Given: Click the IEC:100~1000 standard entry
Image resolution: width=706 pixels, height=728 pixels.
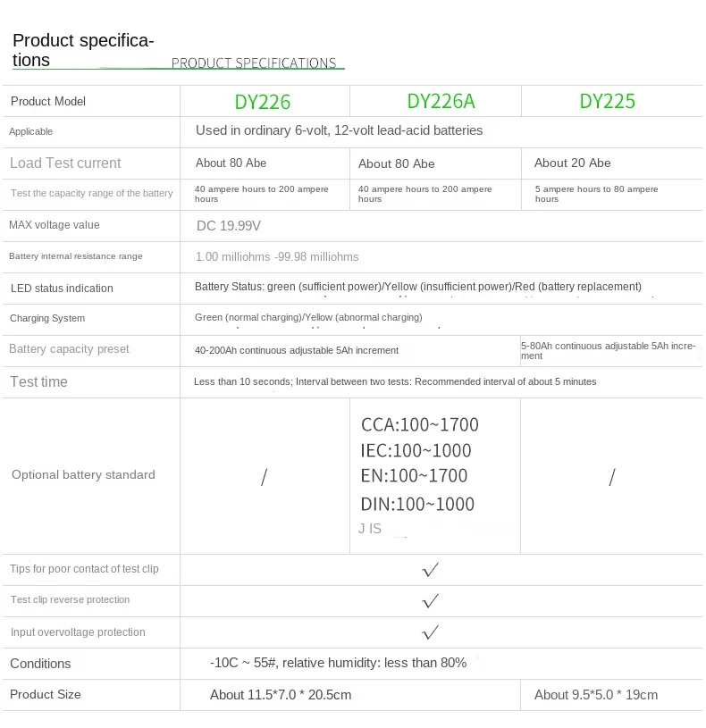Looking at the screenshot, I should [416, 450].
